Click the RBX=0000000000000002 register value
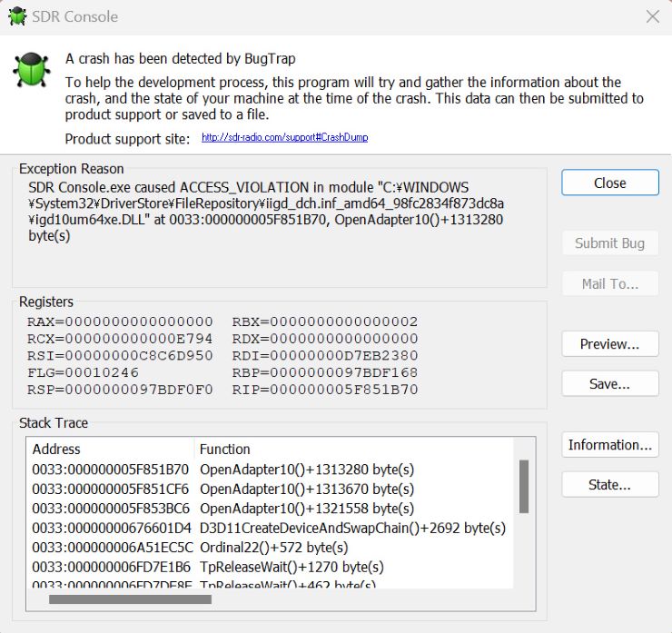Viewport: 672px width, 633px height. [x=325, y=321]
